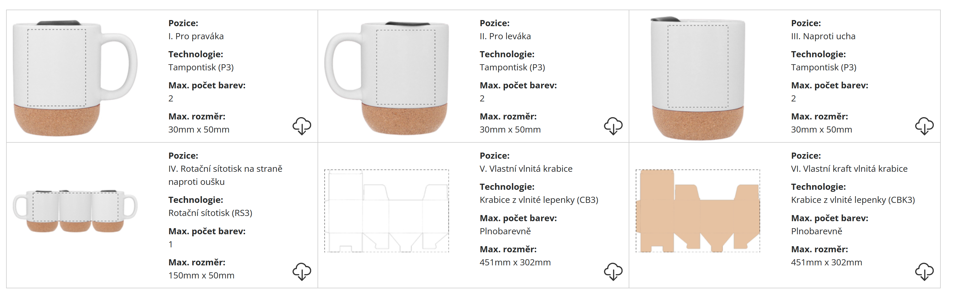Open the right-handed mug print preview image

coord(75,77)
